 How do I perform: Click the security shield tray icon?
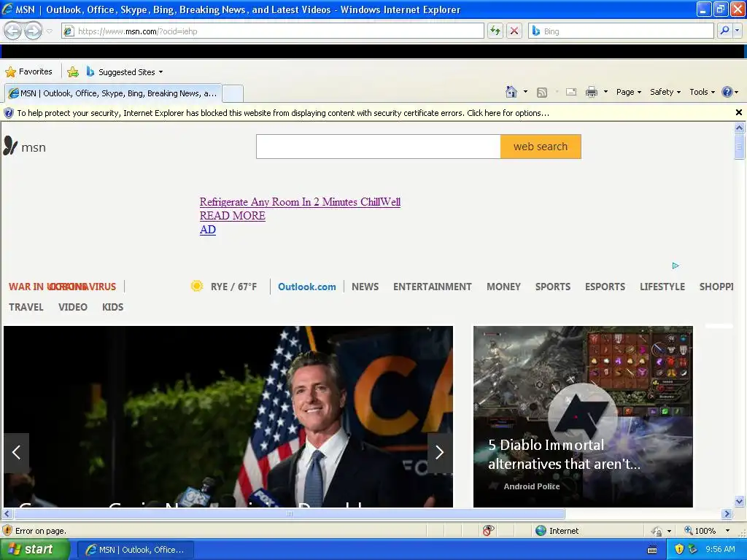[x=679, y=550]
